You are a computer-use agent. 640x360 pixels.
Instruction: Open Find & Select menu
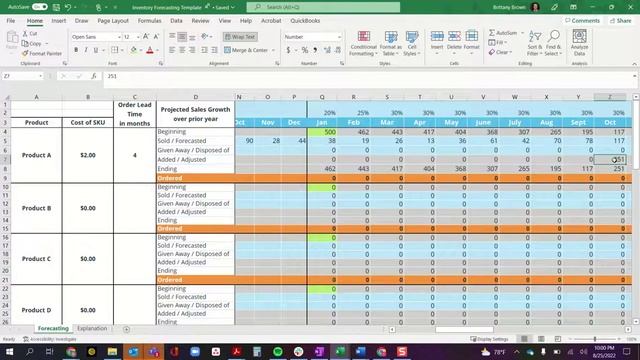[x=553, y=43]
